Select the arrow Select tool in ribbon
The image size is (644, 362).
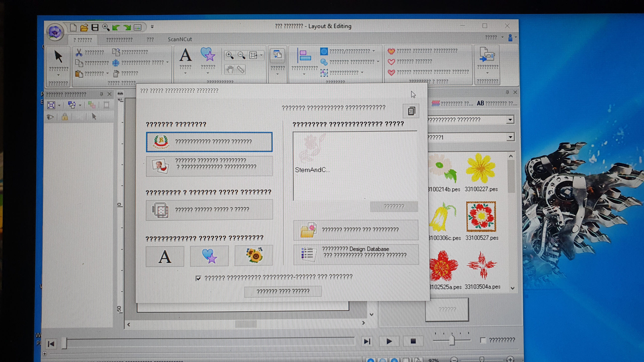pyautogui.click(x=58, y=56)
